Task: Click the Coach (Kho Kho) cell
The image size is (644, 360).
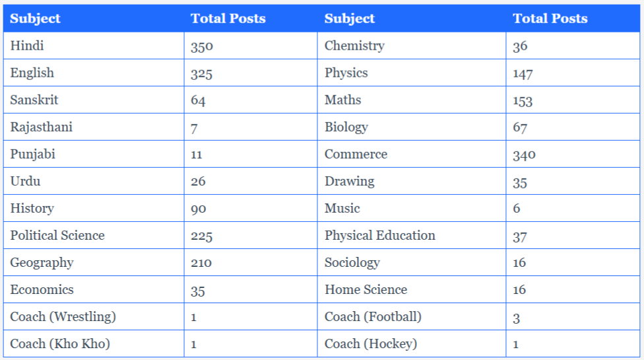Action: pyautogui.click(x=94, y=343)
